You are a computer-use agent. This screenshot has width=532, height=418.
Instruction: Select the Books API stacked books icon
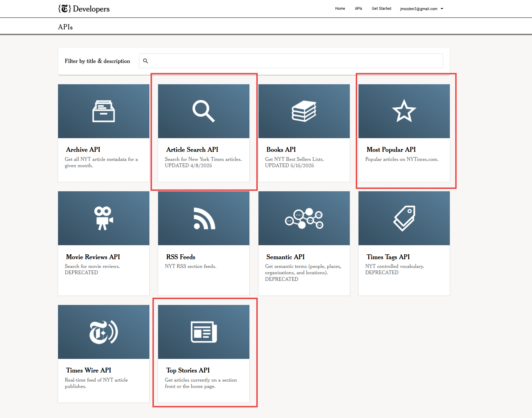304,111
